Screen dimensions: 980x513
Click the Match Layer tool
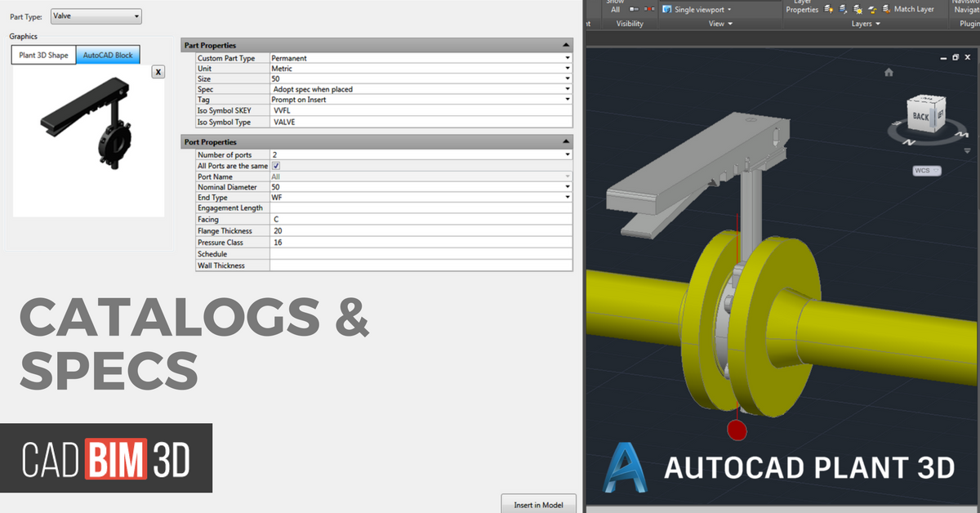907,9
